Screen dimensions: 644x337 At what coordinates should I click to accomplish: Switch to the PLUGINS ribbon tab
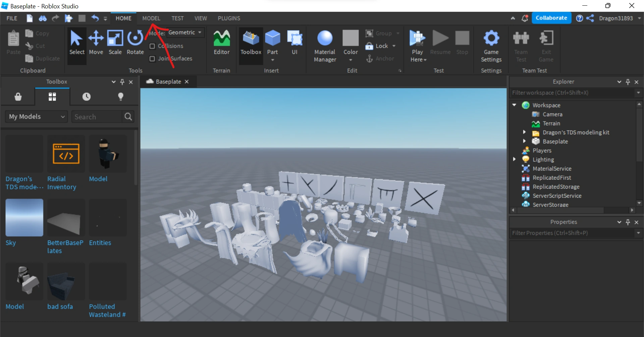[x=229, y=18]
